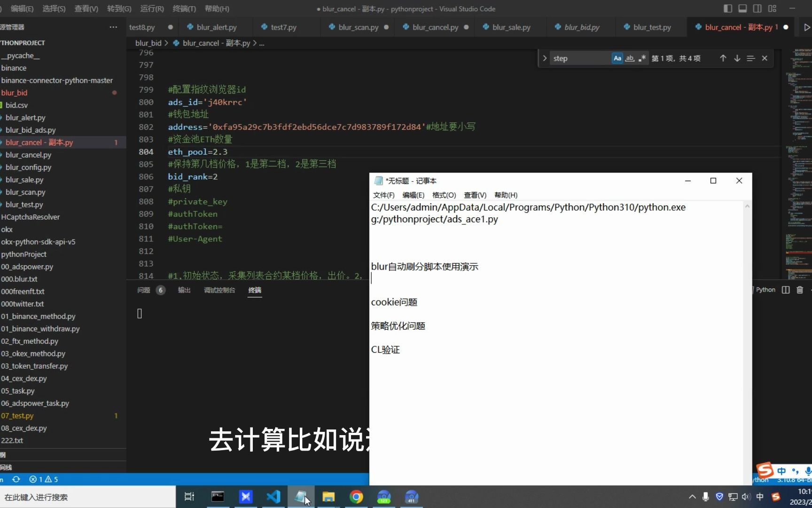The width and height of the screenshot is (812, 508).
Task: Click the sync changes icon in status bar
Action: pyautogui.click(x=16, y=479)
